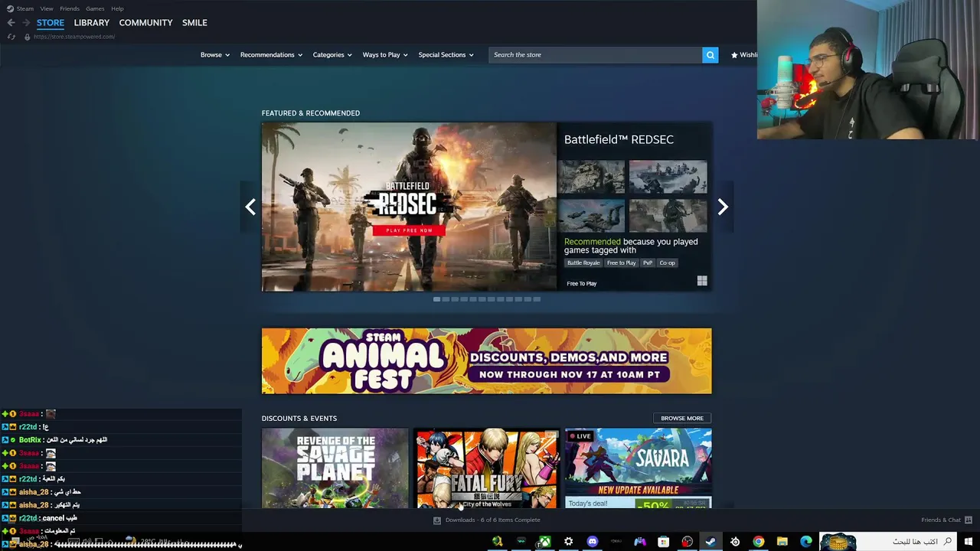Viewport: 980px width, 551px height.
Task: Click the star Wishlist icon next to search
Action: pyautogui.click(x=734, y=55)
